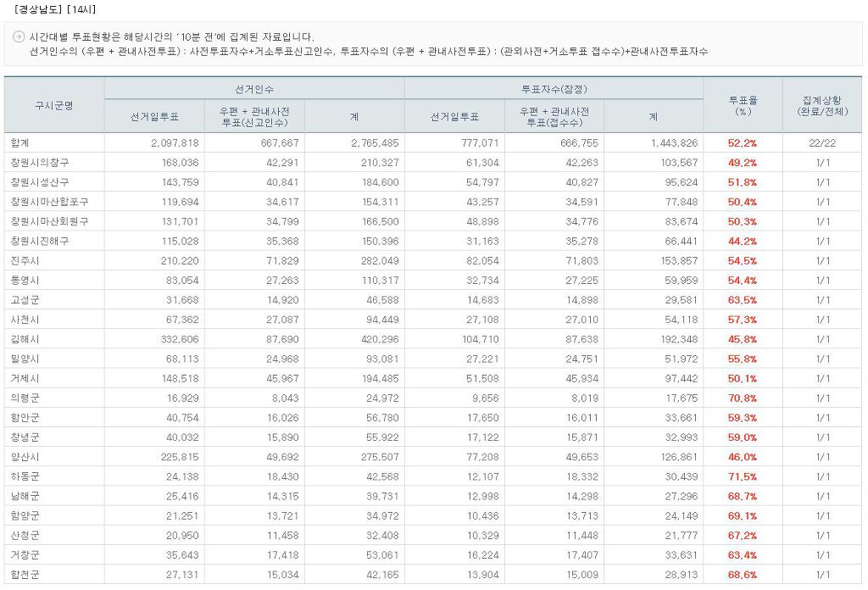
Task: Click the 사천시 row name
Action: coord(25,320)
